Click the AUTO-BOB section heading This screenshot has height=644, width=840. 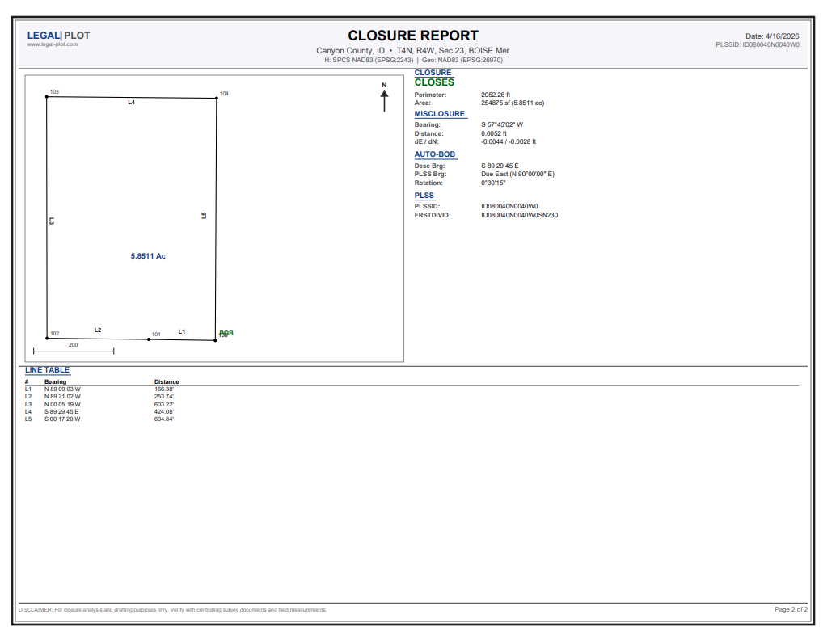click(434, 154)
